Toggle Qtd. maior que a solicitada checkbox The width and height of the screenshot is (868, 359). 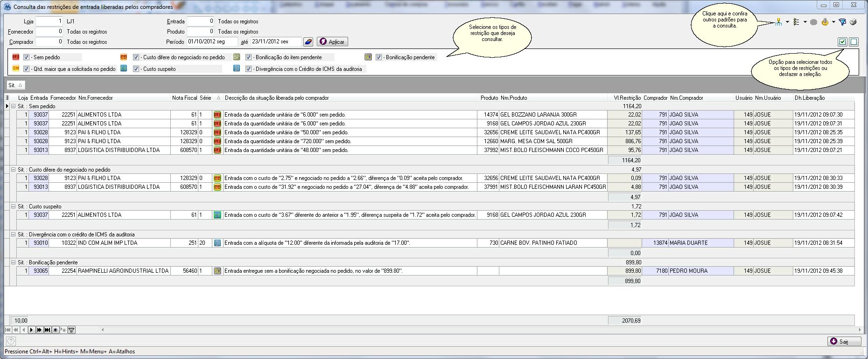(27, 69)
